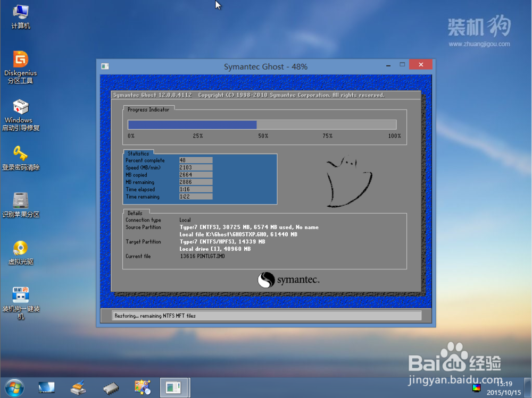This screenshot has height=398, width=532.
Task: Select the active Ghost taskbar button
Action: click(x=174, y=387)
